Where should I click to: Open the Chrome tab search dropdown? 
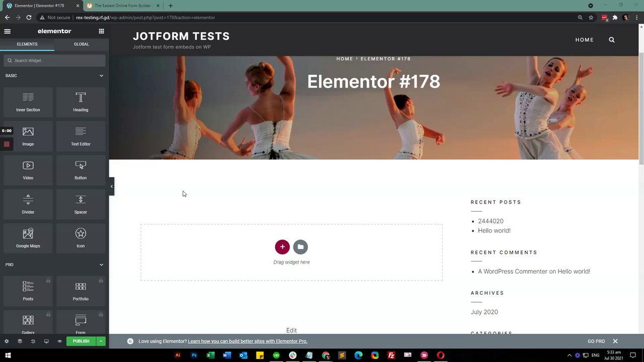coord(591,6)
